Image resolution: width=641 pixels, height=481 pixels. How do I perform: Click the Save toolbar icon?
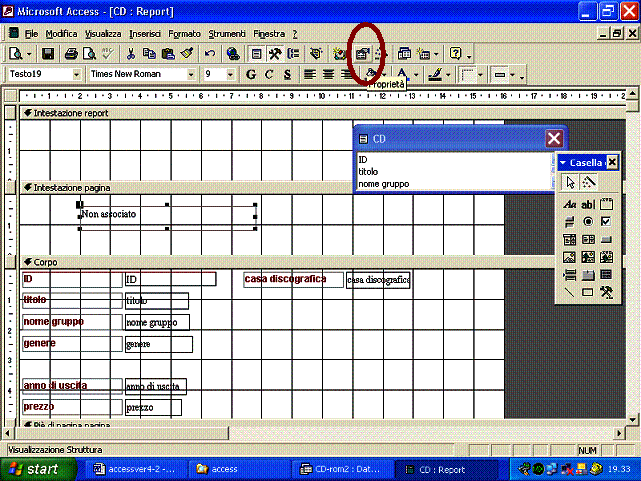(x=48, y=54)
